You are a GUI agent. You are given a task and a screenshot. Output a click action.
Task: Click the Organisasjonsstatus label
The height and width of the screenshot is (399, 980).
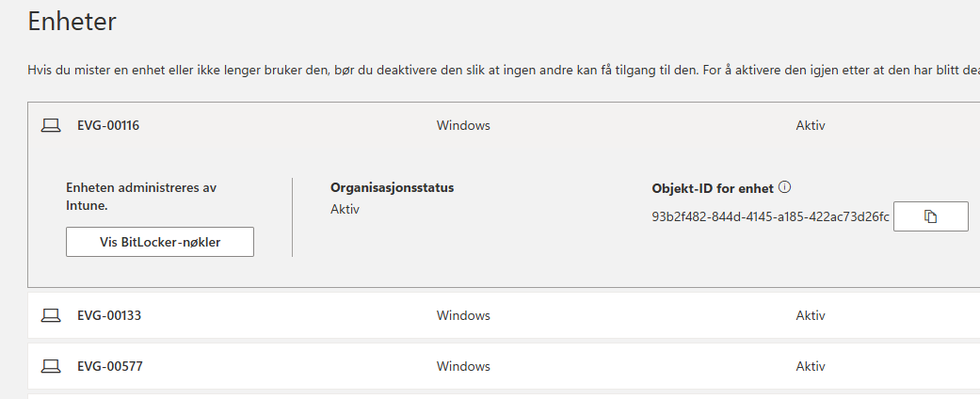[392, 187]
